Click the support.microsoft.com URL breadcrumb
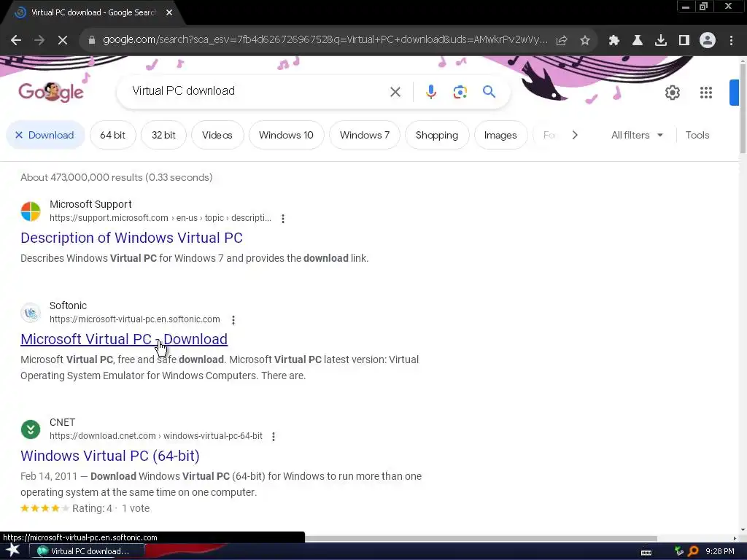Viewport: 747px width, 560px height. pyautogui.click(x=160, y=218)
